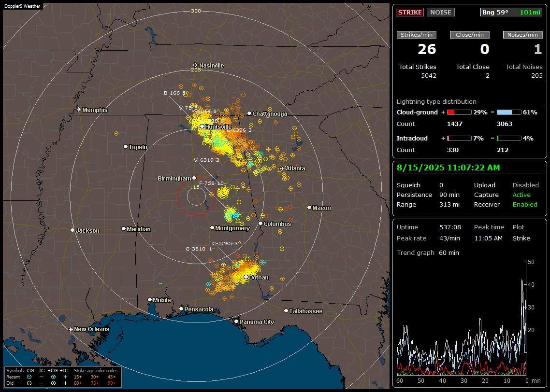The image size is (550, 392).
Task: Select storm cell label B-166-5
Action: click(174, 93)
